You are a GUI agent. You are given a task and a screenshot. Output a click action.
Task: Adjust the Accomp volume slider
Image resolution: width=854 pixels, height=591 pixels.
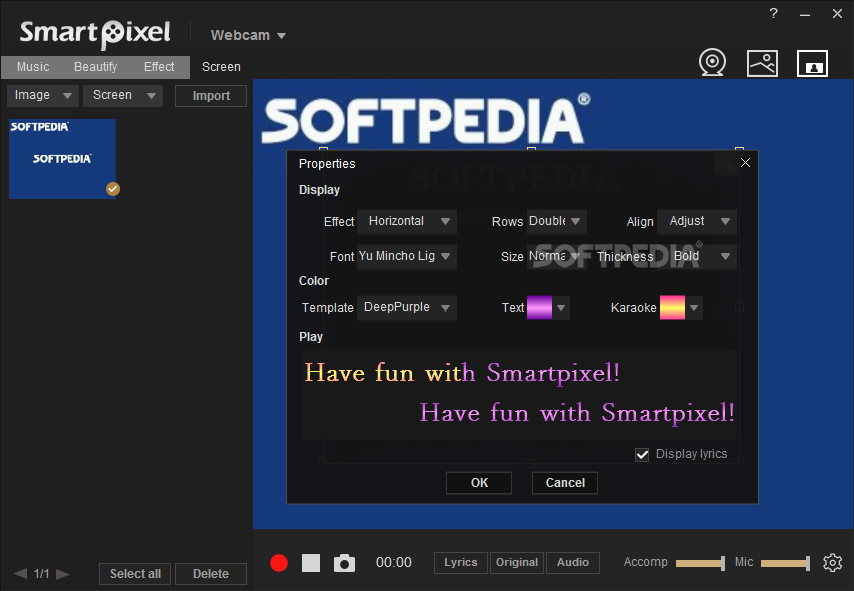click(x=700, y=563)
